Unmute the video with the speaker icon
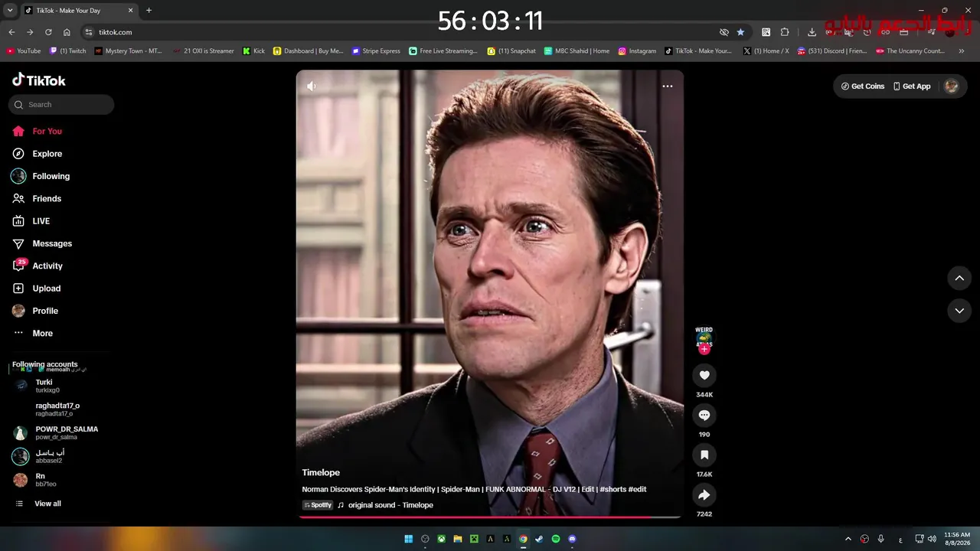The image size is (980, 551). coord(312,86)
